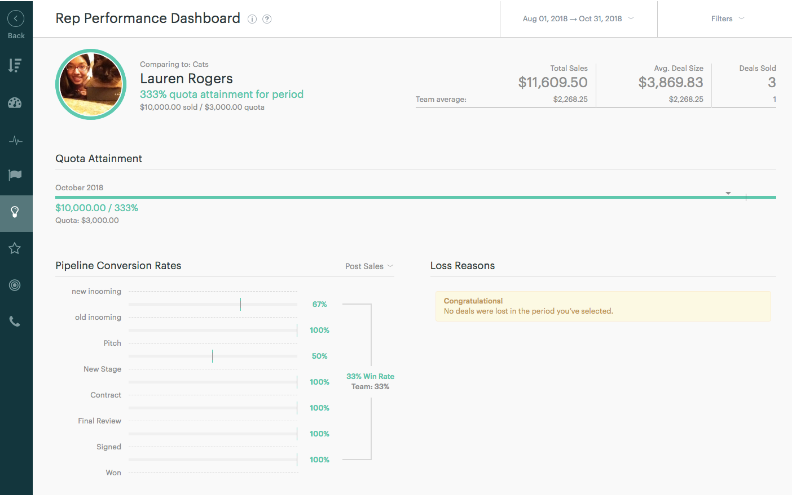Open the Aug 01 – Oct 31 date range dropdown
This screenshot has height=498, width=792.
pos(578,19)
